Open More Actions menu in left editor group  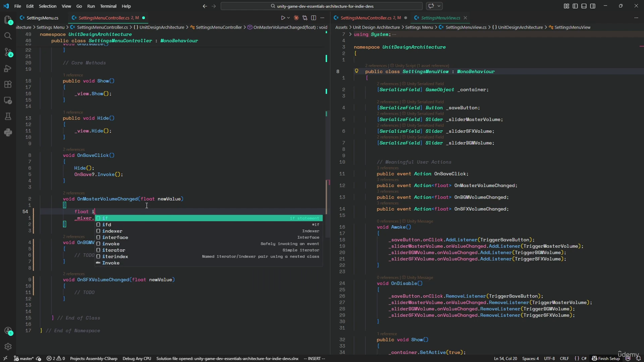322,18
